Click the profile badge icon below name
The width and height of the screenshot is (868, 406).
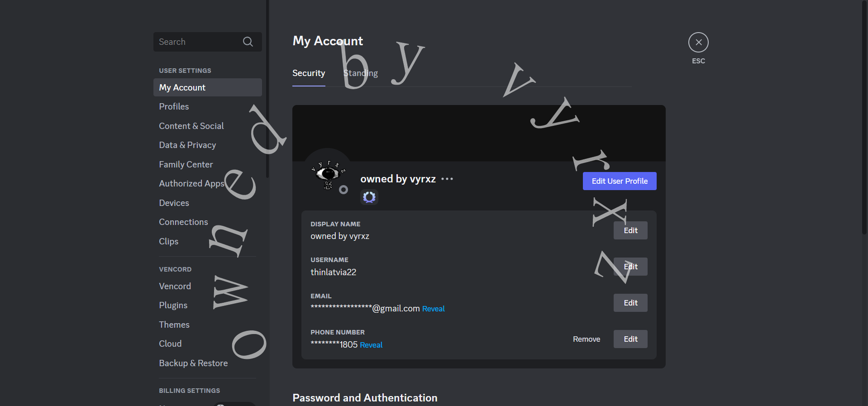369,197
